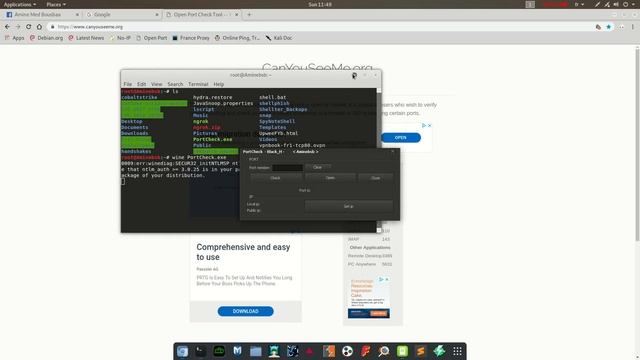The image size is (640, 360).
Task: Click the terminal window vertical scrollbar
Action: pos(379,160)
